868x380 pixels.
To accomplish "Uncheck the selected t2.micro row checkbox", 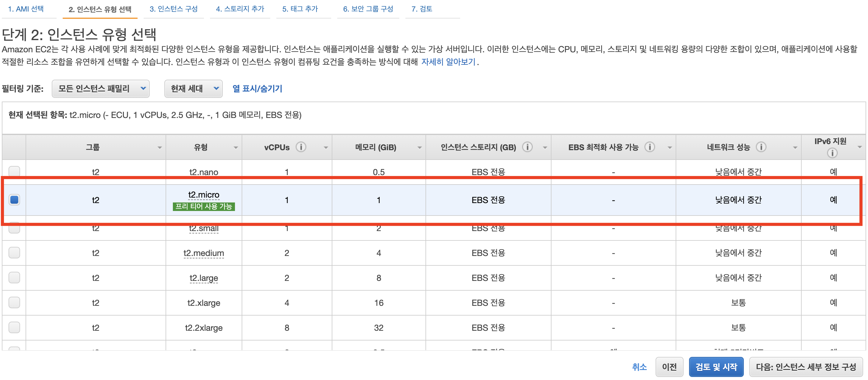I will click(14, 200).
